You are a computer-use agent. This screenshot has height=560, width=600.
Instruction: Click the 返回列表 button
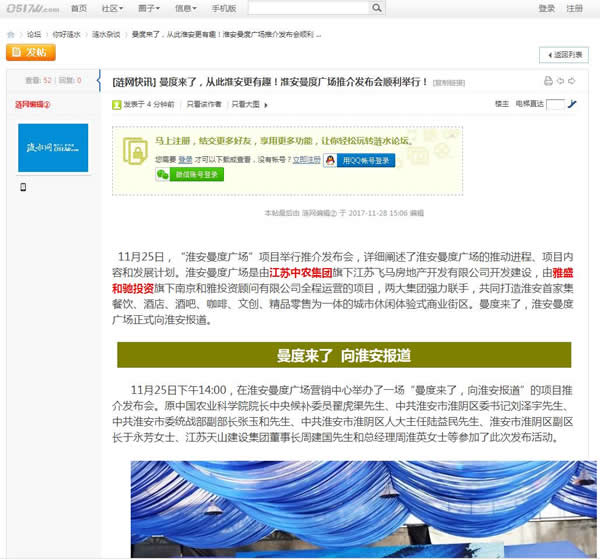(x=564, y=54)
